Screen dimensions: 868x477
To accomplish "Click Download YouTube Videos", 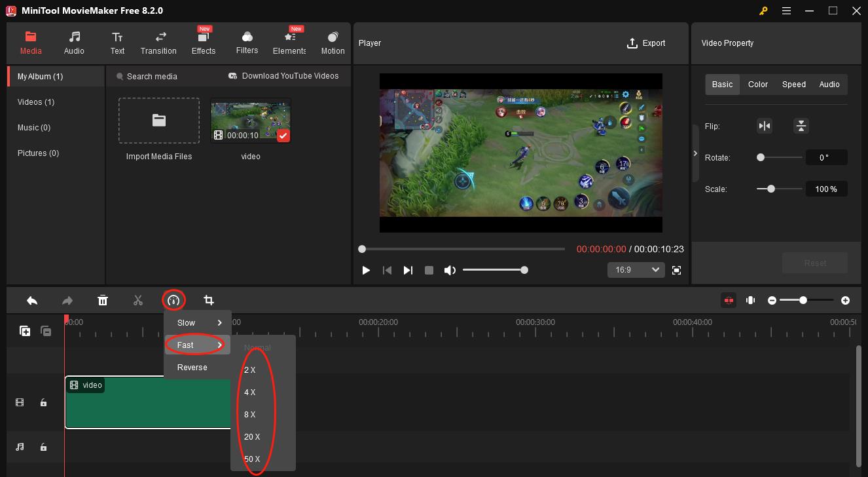I will coord(283,76).
